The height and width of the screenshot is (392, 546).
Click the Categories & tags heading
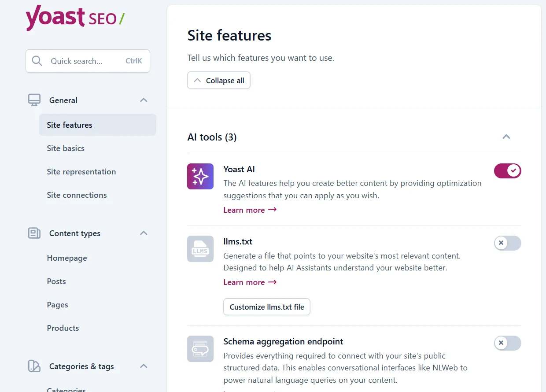(x=81, y=366)
